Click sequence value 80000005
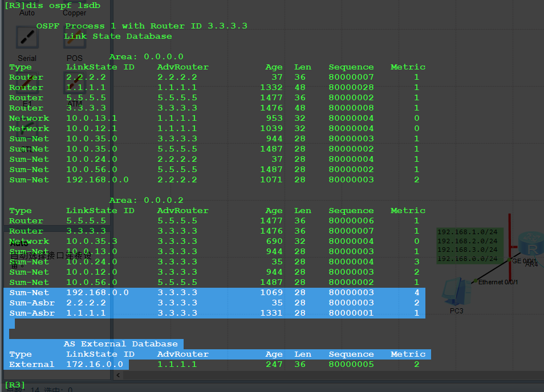This screenshot has width=544, height=392. click(x=351, y=365)
